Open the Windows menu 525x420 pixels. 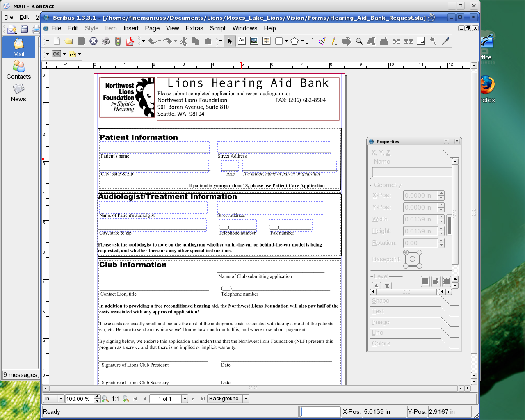pyautogui.click(x=244, y=28)
